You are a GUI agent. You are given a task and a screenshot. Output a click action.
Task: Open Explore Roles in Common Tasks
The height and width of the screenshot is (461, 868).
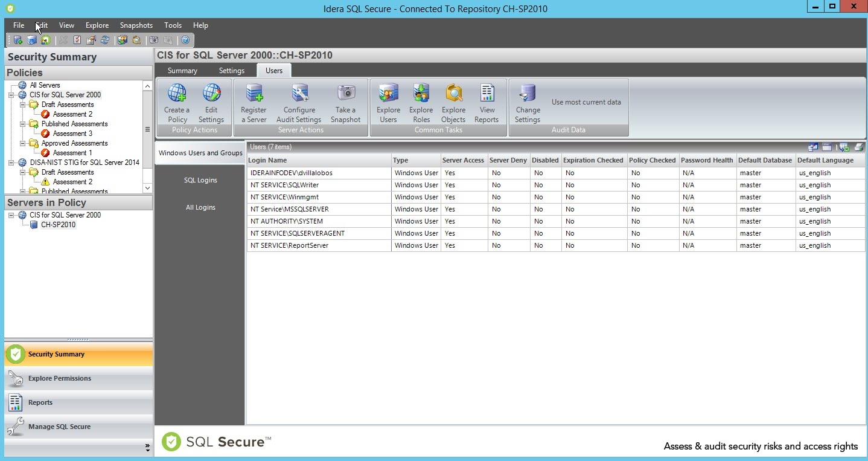421,103
